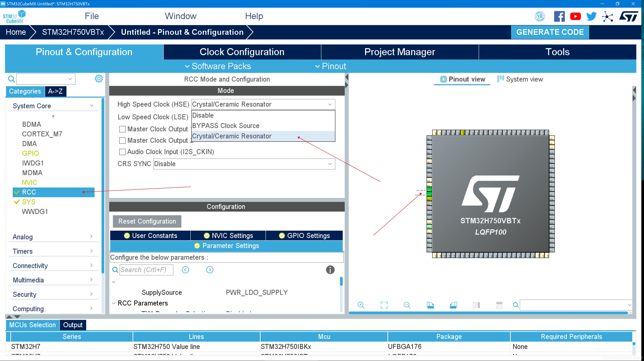The image size is (644, 361).
Task: Open the Help menu
Action: [254, 16]
